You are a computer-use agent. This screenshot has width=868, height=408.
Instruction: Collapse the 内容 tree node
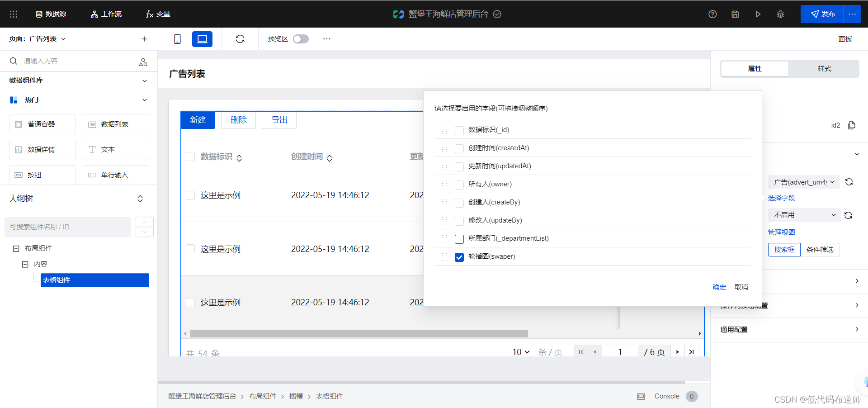tap(25, 264)
